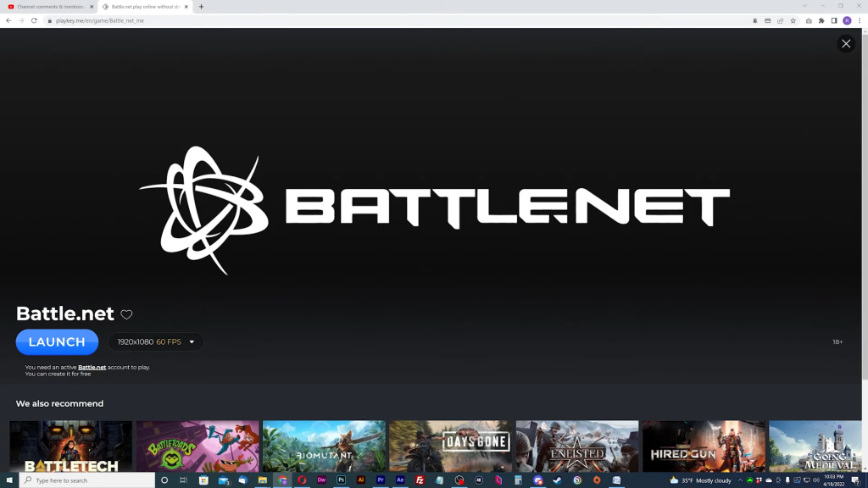The width and height of the screenshot is (868, 488).
Task: Open OneDrive cloud icon in system tray
Action: point(769,480)
